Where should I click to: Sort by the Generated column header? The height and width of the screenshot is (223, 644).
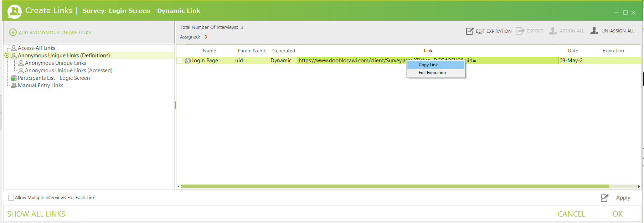coord(284,51)
